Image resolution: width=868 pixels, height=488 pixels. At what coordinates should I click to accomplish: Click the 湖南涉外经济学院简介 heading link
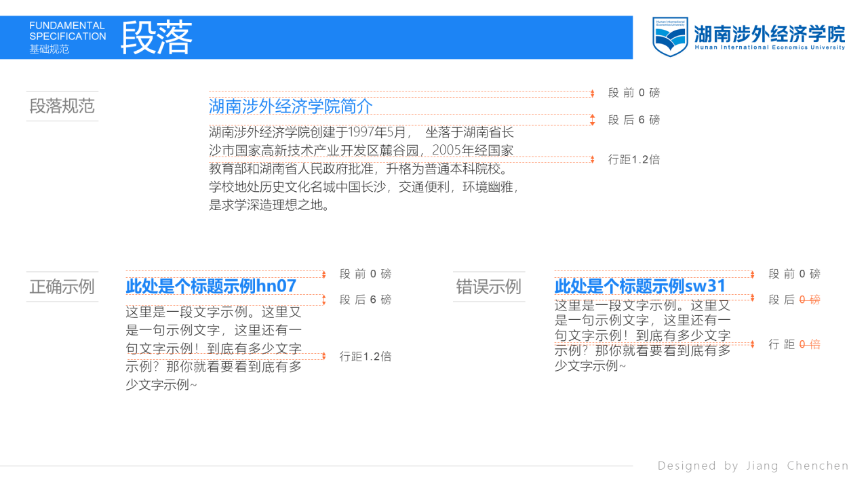[290, 108]
